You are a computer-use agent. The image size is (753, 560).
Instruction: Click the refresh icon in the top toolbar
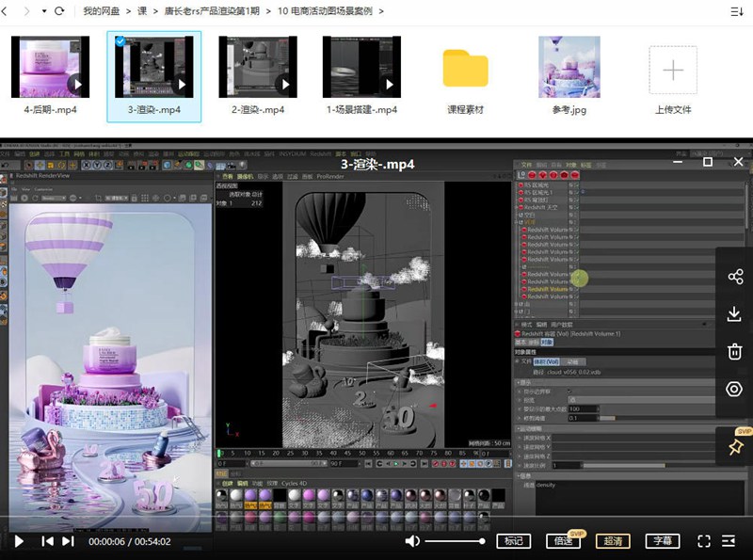(x=58, y=11)
